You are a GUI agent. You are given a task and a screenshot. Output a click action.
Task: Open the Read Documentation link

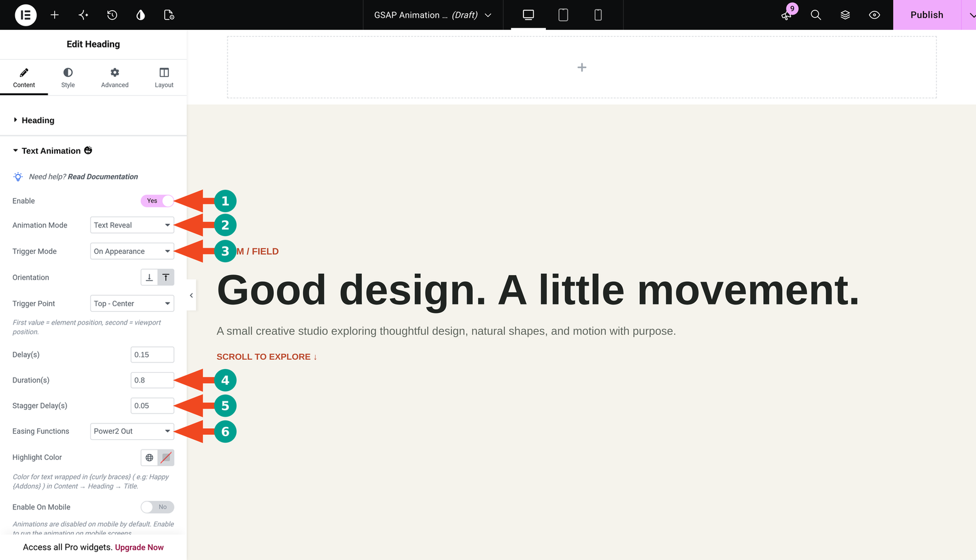tap(102, 177)
